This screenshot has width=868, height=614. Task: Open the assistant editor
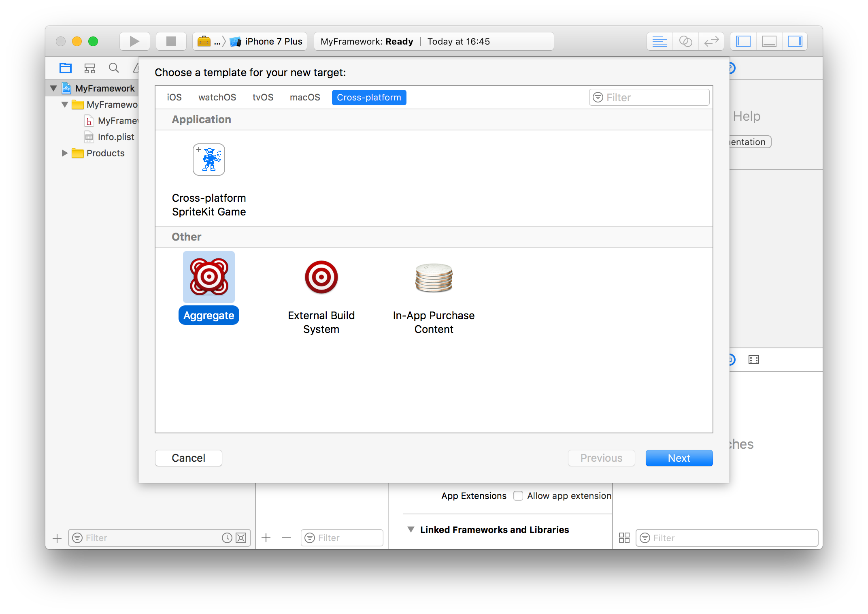686,41
